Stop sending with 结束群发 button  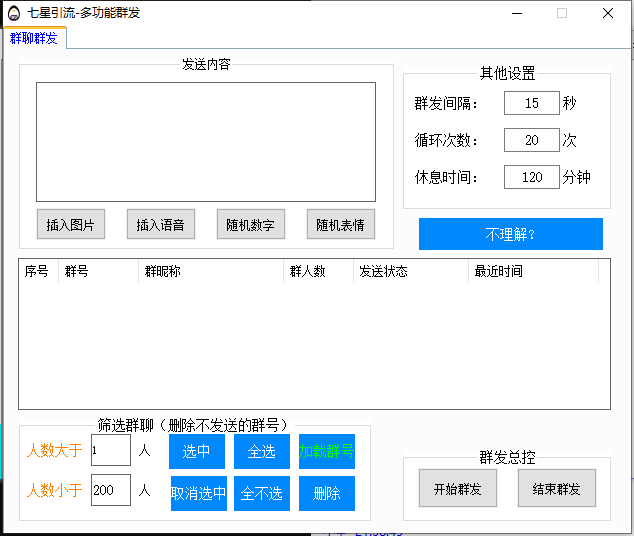(557, 488)
